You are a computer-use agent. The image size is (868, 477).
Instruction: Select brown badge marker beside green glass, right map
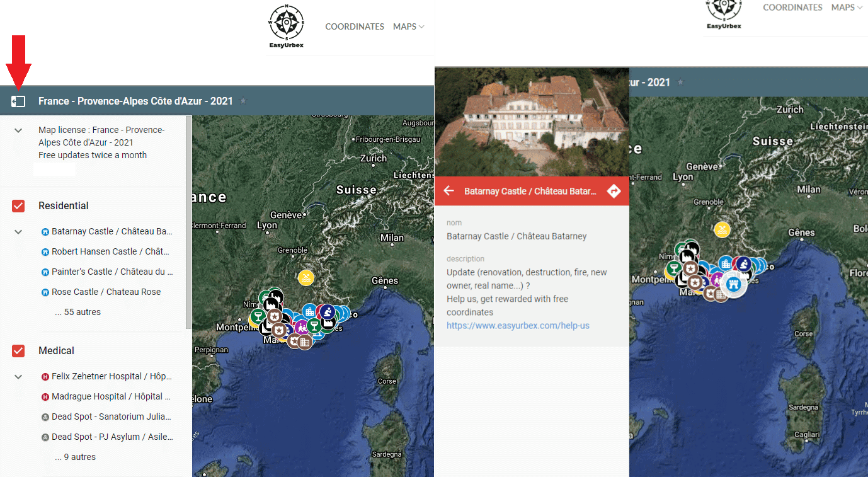point(691,268)
